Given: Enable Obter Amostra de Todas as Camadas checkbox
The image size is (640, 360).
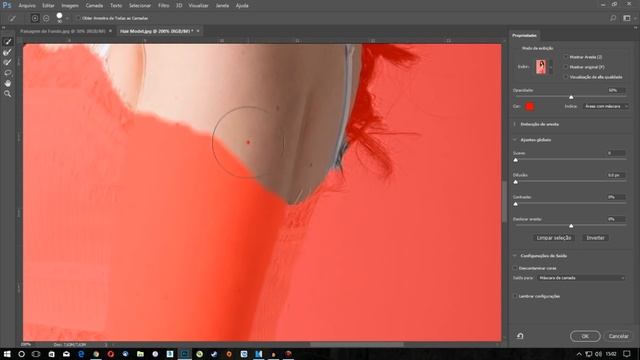Looking at the screenshot, I should 78,18.
